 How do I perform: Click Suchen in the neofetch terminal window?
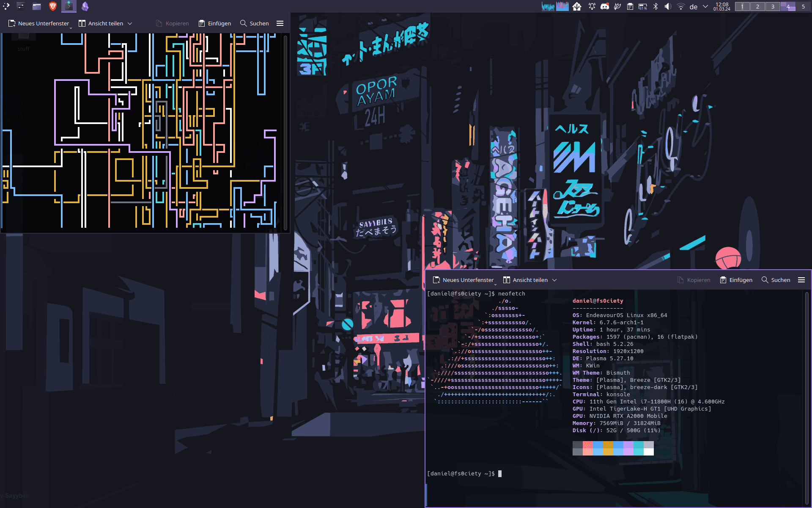[776, 280]
